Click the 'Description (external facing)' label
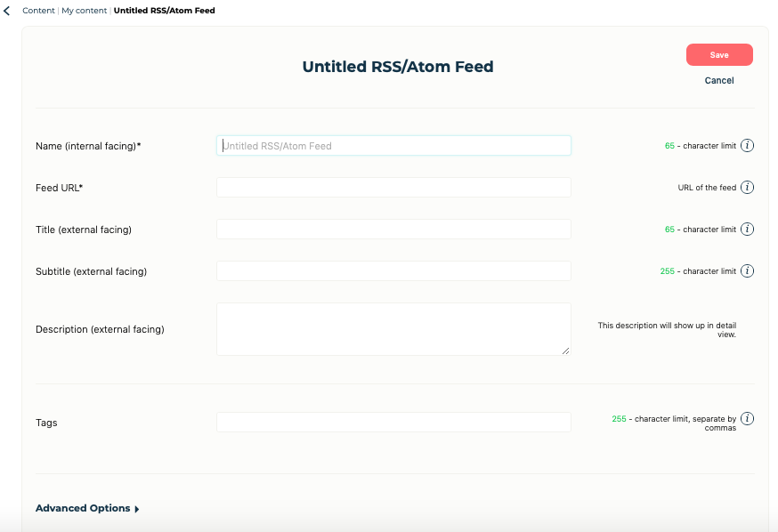Screen dimensions: 778x532 (100, 330)
